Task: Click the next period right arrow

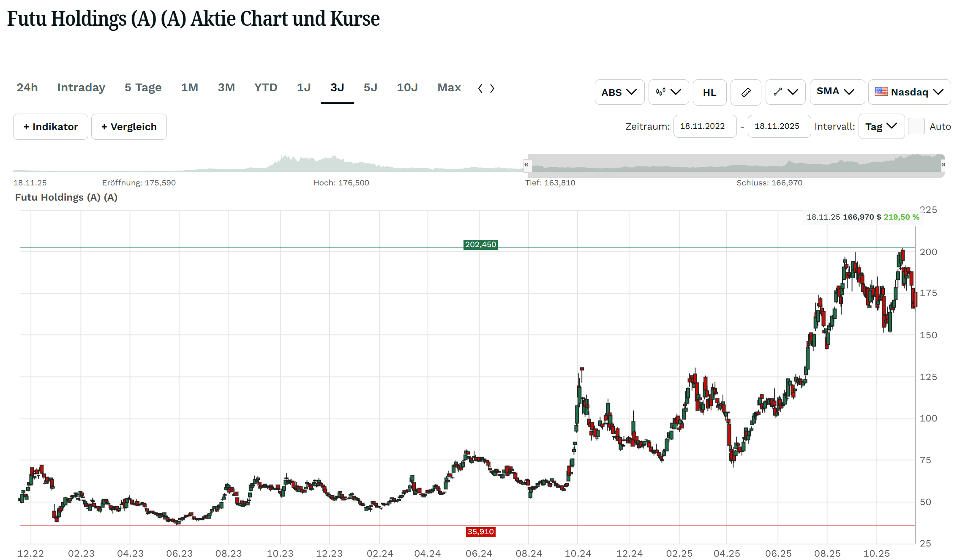Action: tap(492, 88)
